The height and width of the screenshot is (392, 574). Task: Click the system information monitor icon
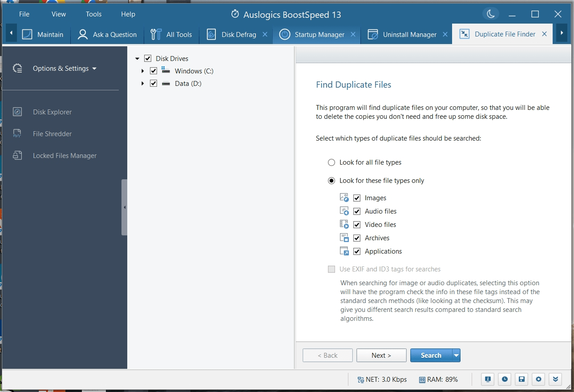coord(488,379)
